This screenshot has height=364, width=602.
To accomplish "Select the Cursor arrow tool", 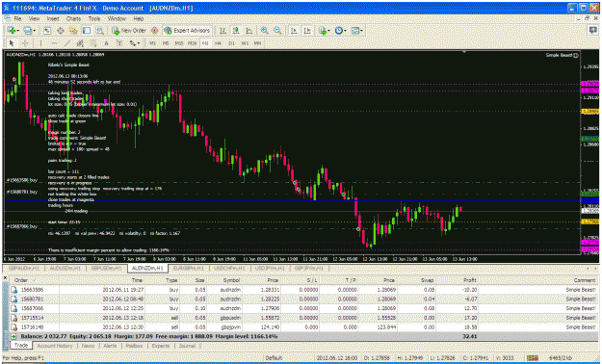I will (12, 43).
